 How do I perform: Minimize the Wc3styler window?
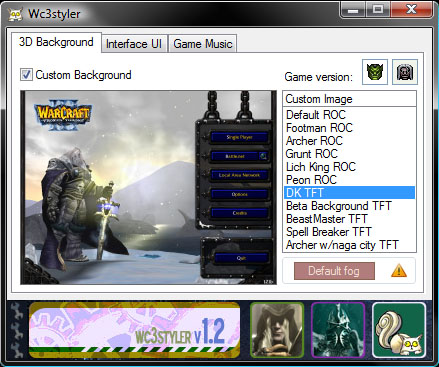pos(353,9)
